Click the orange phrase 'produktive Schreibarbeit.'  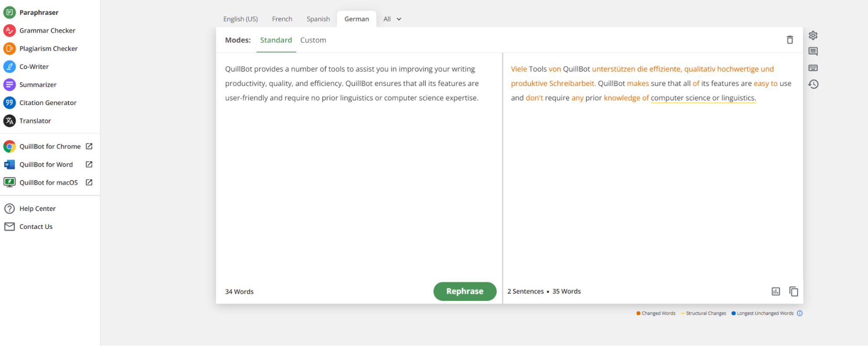(554, 83)
